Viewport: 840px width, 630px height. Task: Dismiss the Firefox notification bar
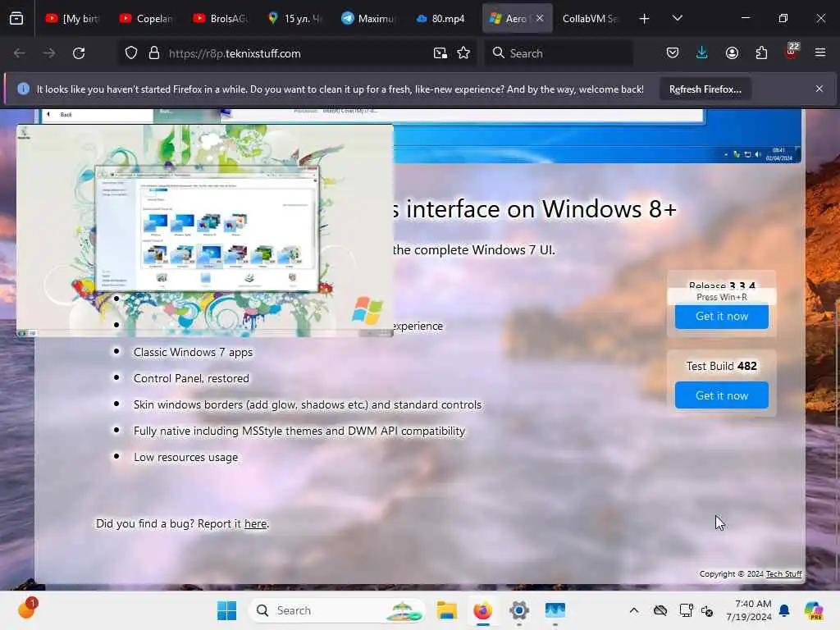[819, 89]
